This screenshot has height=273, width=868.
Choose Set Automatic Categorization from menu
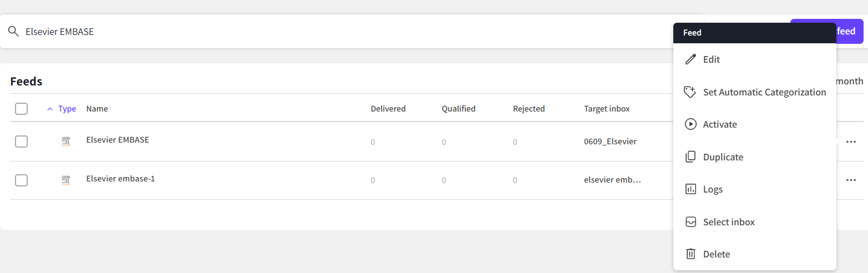tap(764, 92)
